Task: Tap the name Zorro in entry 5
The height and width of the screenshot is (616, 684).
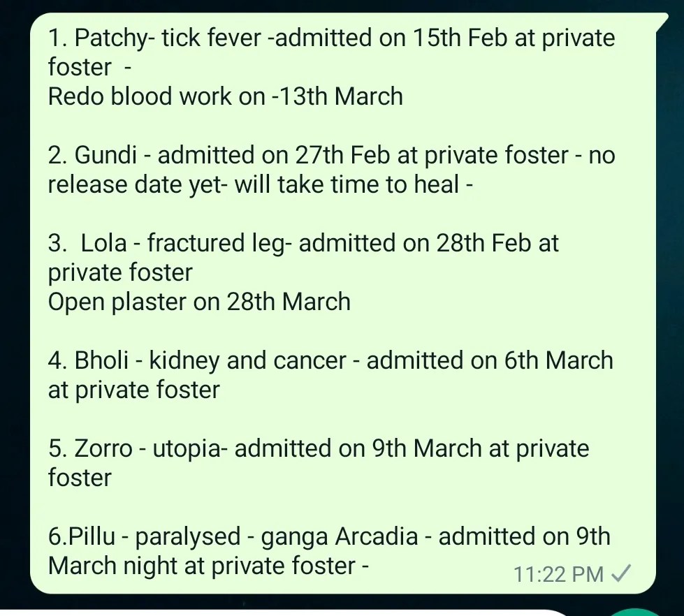Action: (x=103, y=448)
